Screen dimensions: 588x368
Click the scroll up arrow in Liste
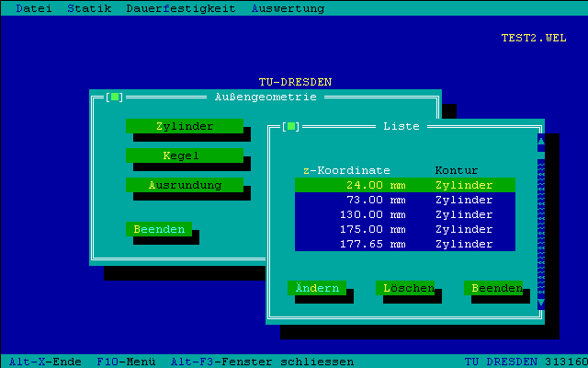click(x=541, y=141)
